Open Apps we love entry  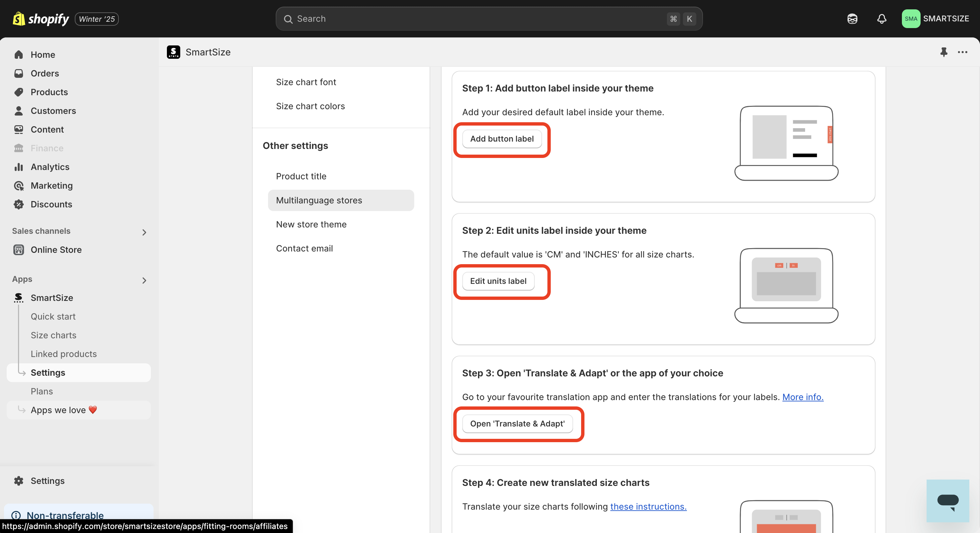coord(79,410)
